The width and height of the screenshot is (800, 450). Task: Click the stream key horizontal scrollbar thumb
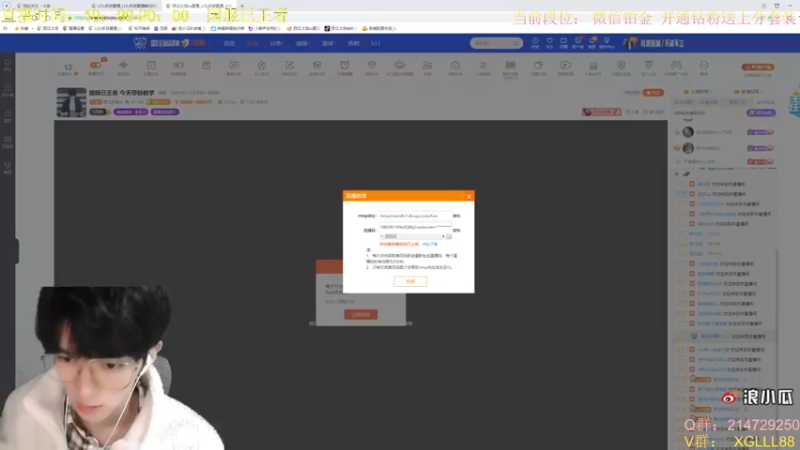point(391,237)
